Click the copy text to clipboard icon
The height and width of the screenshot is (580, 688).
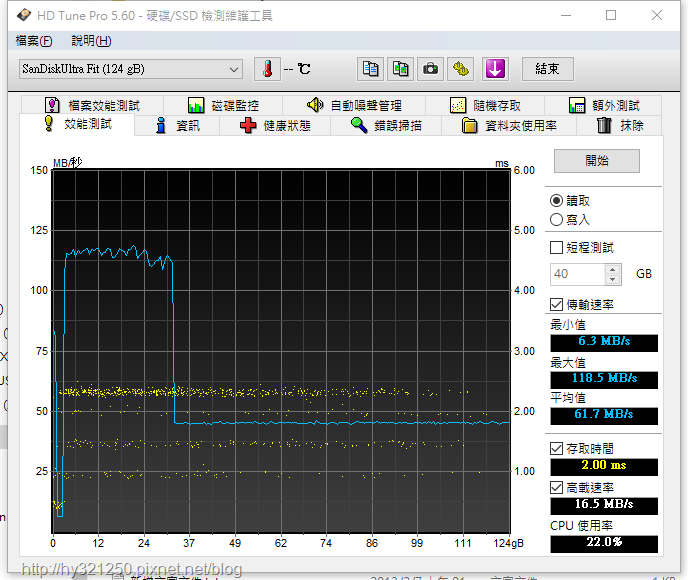click(x=370, y=69)
